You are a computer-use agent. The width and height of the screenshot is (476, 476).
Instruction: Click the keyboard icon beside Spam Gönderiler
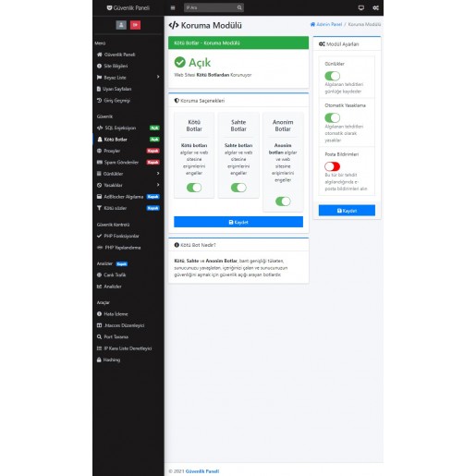pos(100,162)
